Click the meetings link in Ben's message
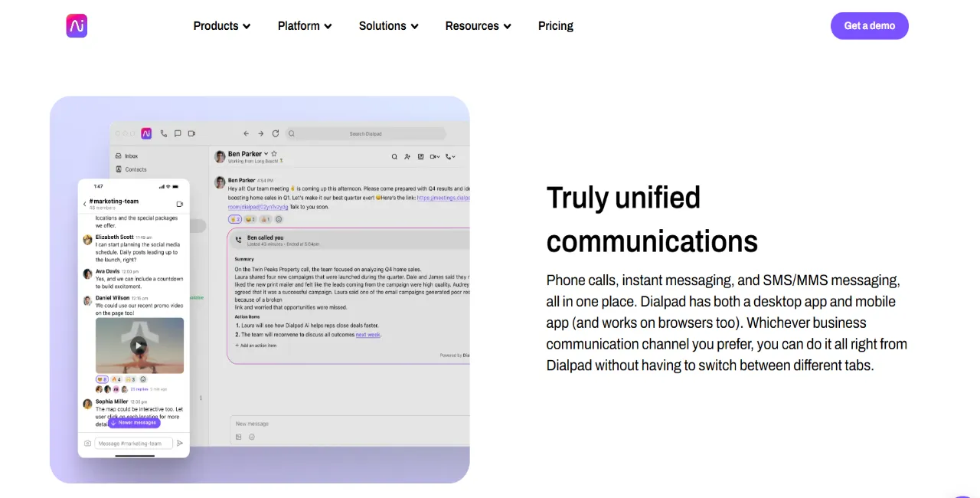980x498 pixels. click(x=443, y=198)
